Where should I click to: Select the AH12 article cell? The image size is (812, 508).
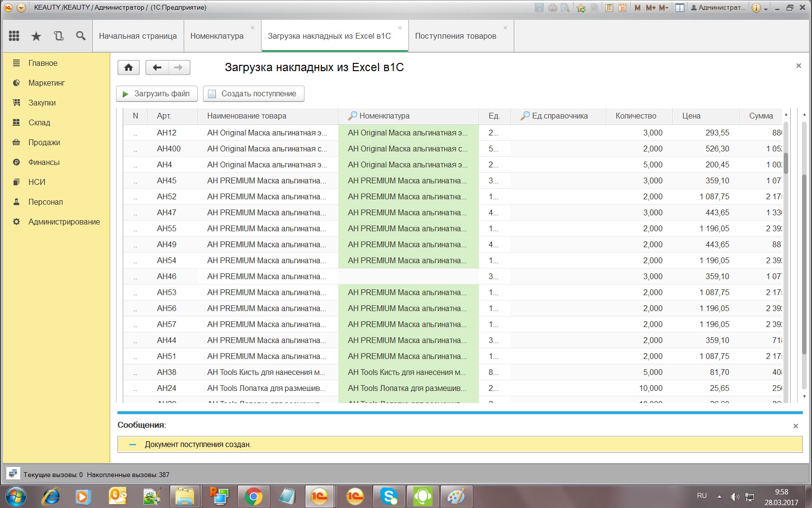[173, 133]
